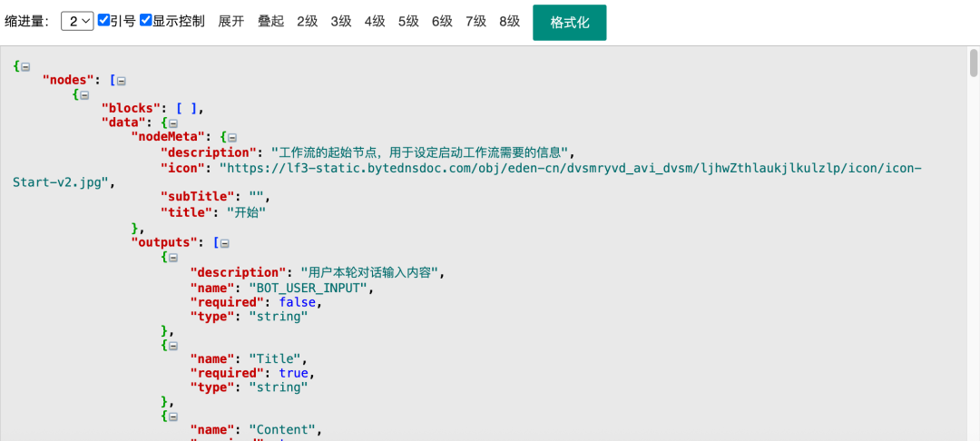The height and width of the screenshot is (441, 980).
Task: Show JSON down to 4级
Action: click(x=375, y=21)
